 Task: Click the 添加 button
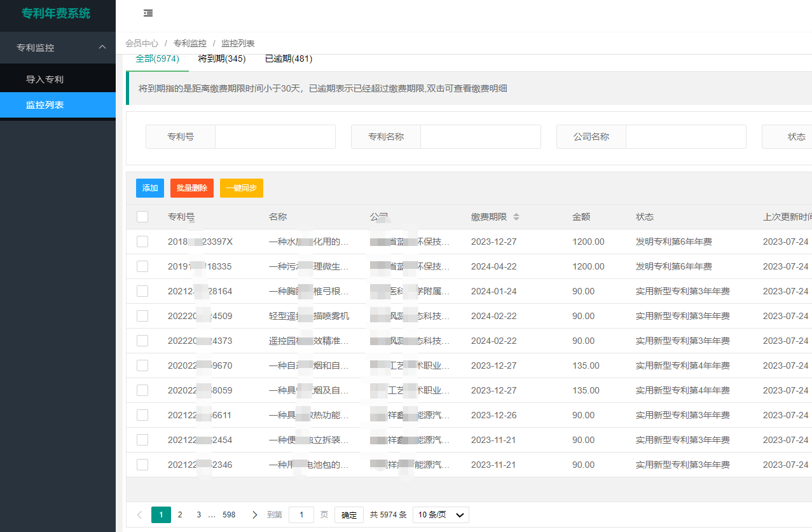[149, 188]
